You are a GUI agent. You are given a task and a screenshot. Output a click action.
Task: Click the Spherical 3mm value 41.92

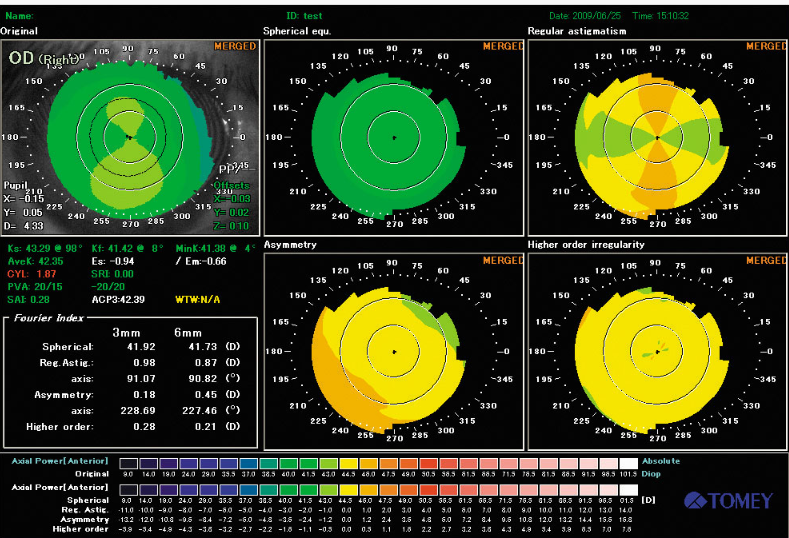click(141, 347)
